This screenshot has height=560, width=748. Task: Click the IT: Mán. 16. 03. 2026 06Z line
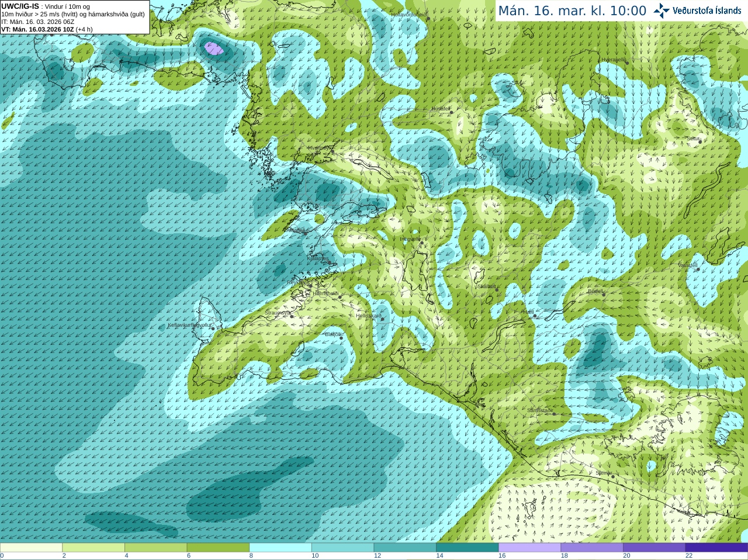(x=38, y=22)
